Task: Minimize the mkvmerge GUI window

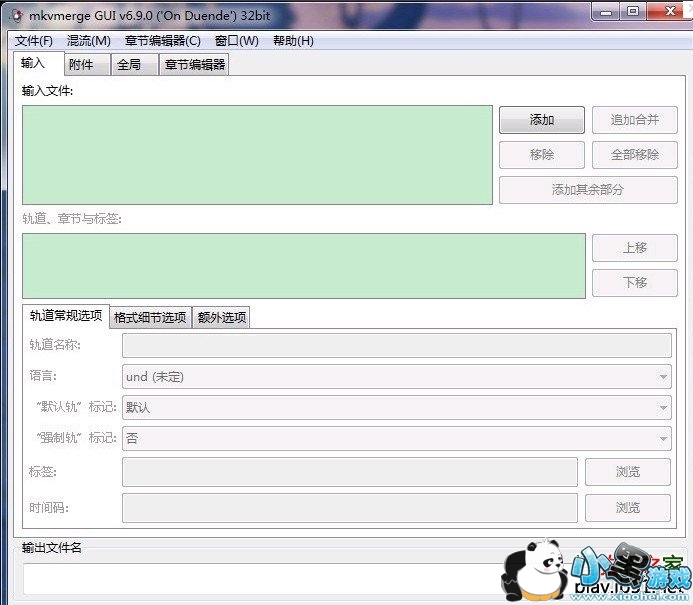Action: point(605,12)
